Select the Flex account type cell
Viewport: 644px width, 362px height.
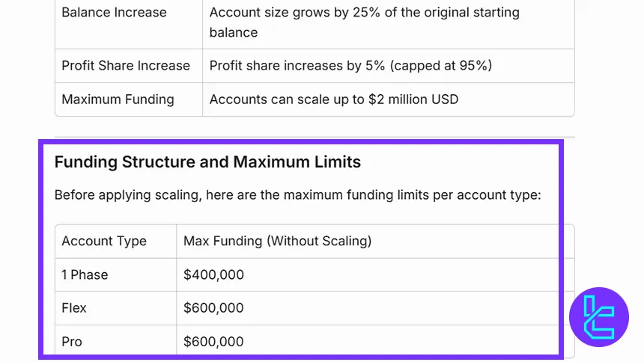pos(74,307)
